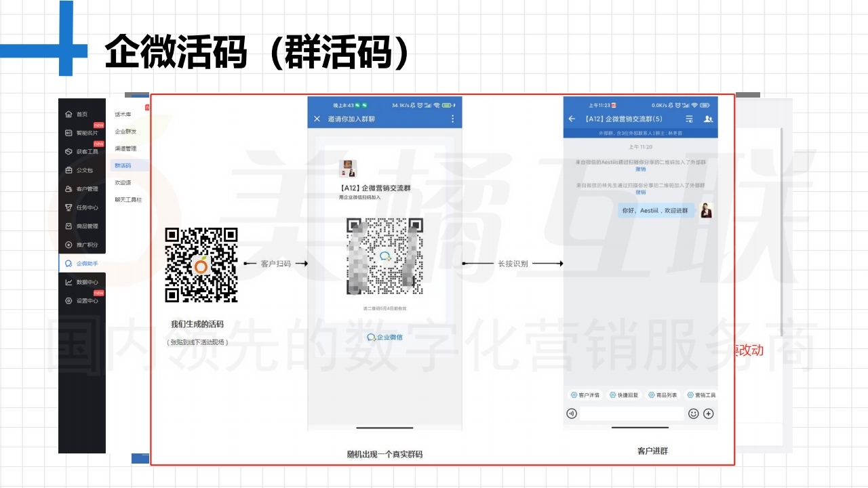Click the group avatar above 【A12】企微营销交流群

(348, 169)
